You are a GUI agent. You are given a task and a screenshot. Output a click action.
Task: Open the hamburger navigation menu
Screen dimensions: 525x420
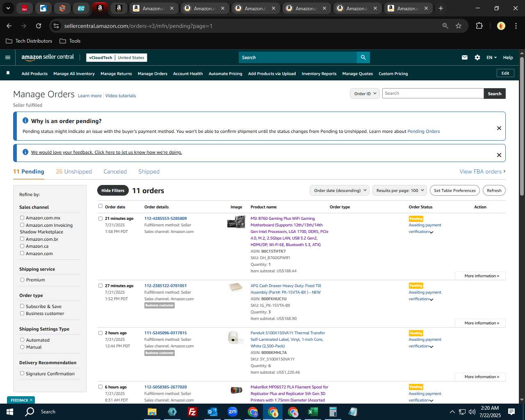point(8,57)
